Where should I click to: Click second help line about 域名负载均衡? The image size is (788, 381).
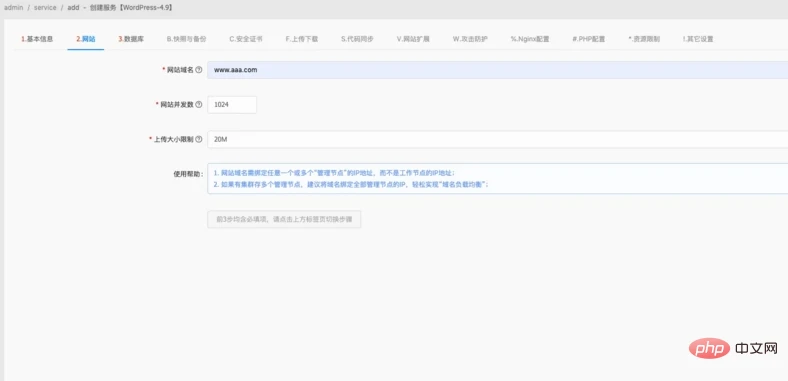tap(351, 184)
